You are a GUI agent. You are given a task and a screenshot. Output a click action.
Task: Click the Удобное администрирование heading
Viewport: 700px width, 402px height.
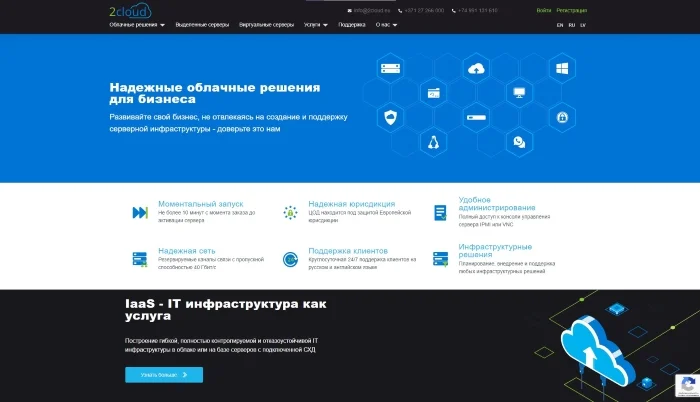(x=497, y=204)
